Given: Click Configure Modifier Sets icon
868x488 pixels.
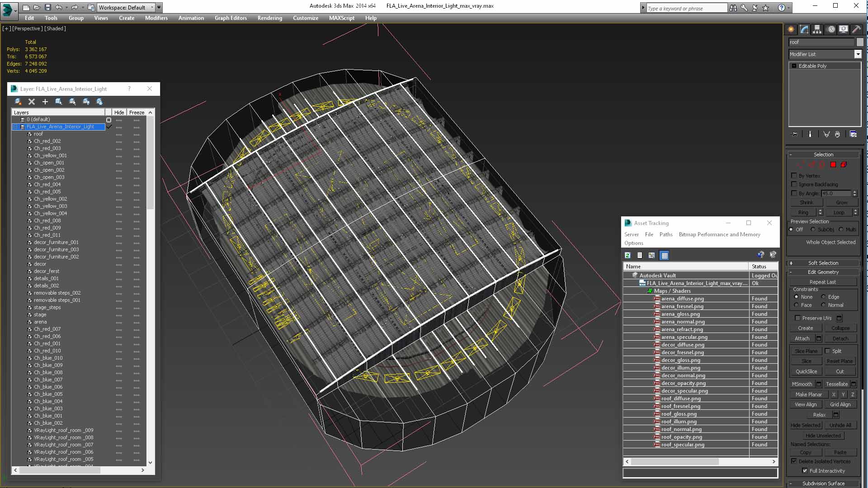Looking at the screenshot, I should pos(853,134).
